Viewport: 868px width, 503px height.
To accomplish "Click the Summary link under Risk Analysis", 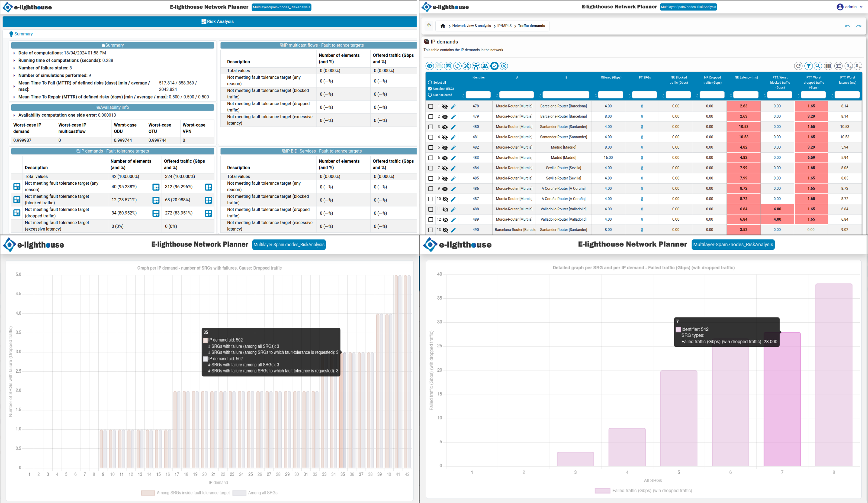I will [x=23, y=34].
